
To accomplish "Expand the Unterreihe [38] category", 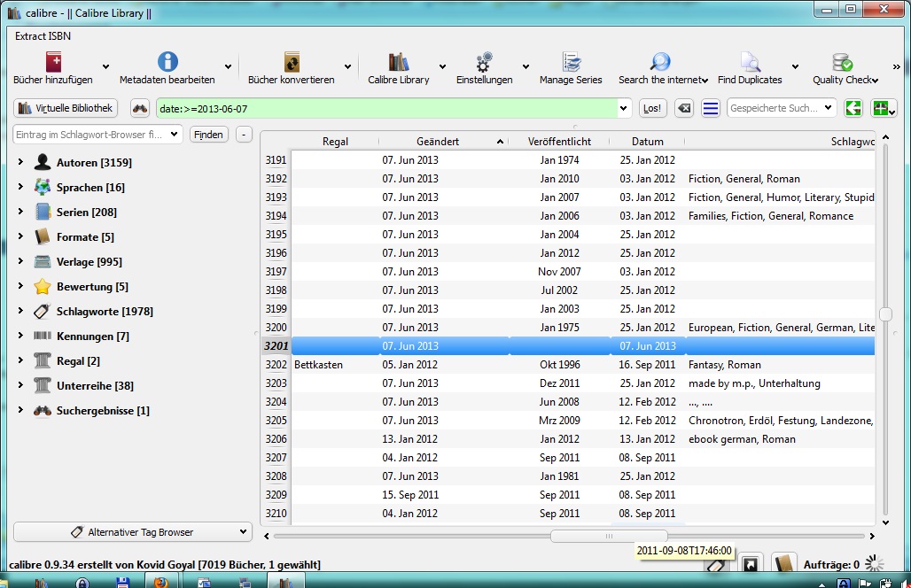I will [21, 385].
